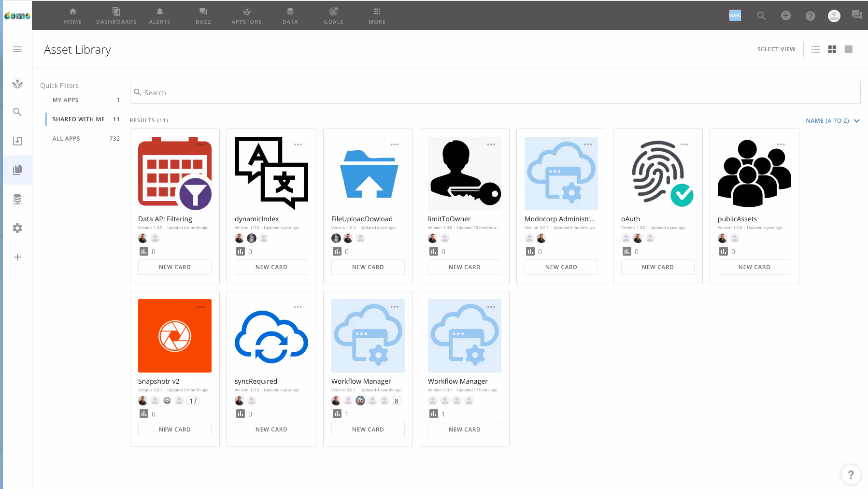868x489 pixels.
Task: Click New Card under Snapshotr v2
Action: (x=175, y=430)
